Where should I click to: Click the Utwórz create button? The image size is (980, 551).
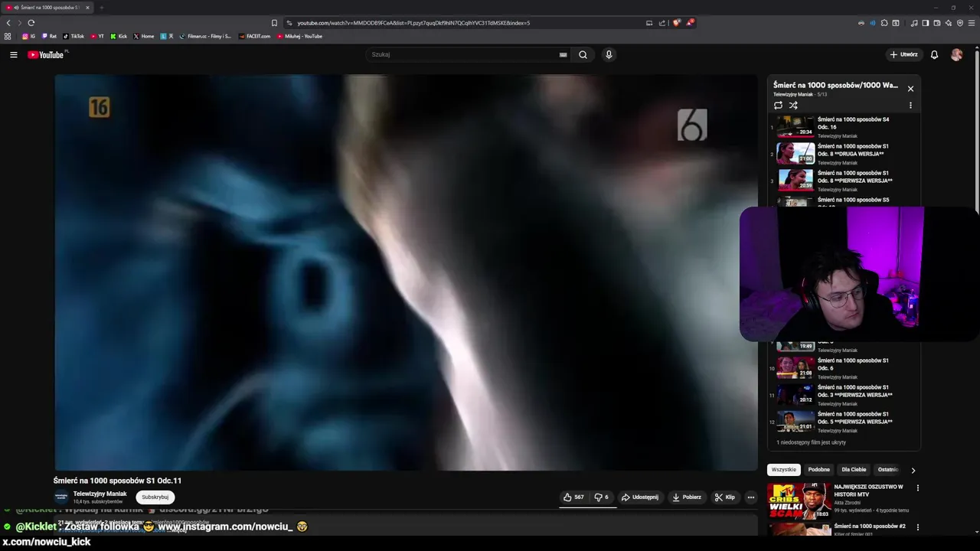(903, 54)
